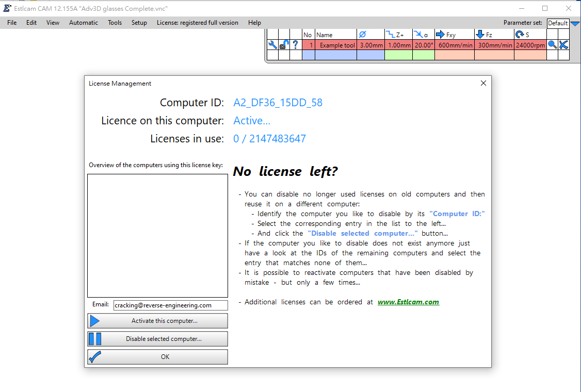581x392 pixels.
Task: Confirm with the OK button
Action: 157,357
